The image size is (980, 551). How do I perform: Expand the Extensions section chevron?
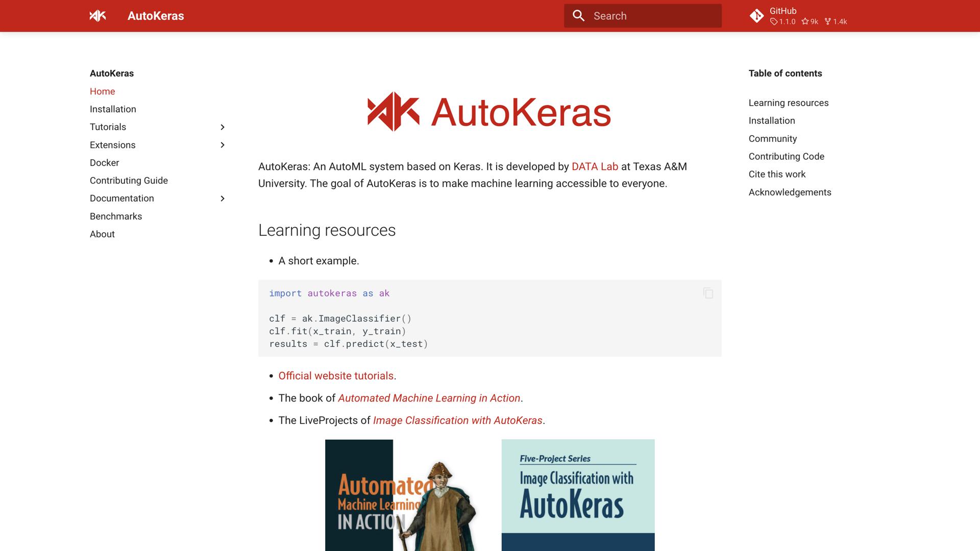[223, 145]
